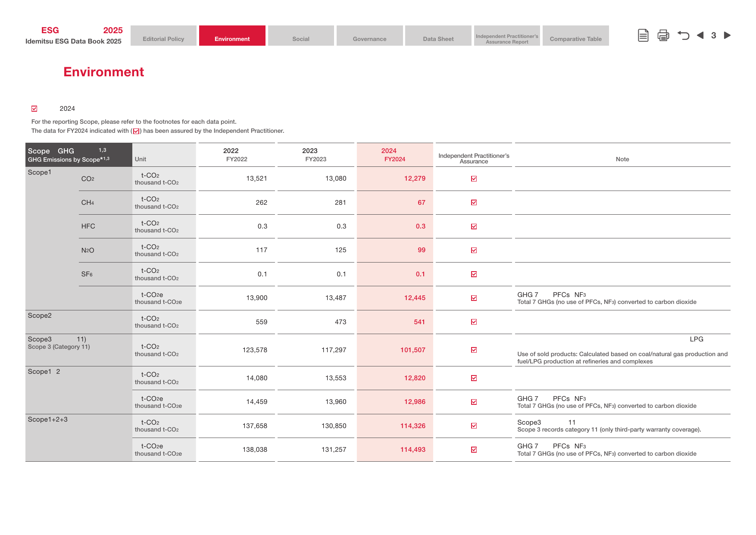756x535 pixels.
Task: Click assurance checkmark in HFC row
Action: 474,226
